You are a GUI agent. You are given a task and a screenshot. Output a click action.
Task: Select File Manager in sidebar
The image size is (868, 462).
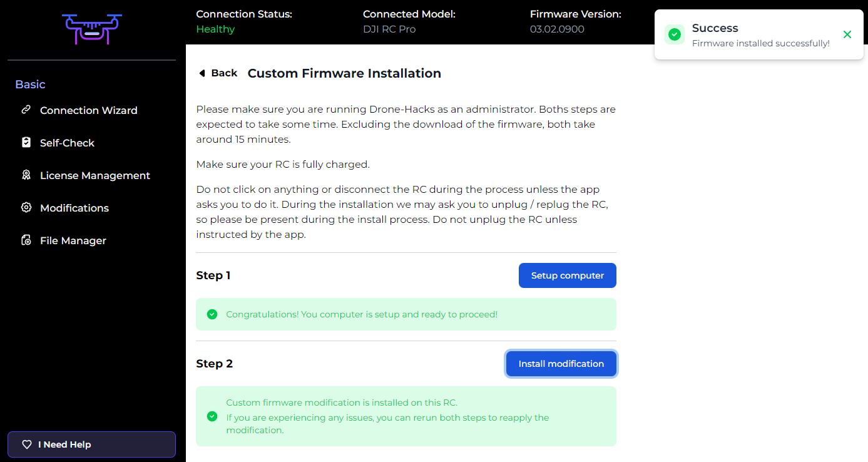click(x=73, y=240)
